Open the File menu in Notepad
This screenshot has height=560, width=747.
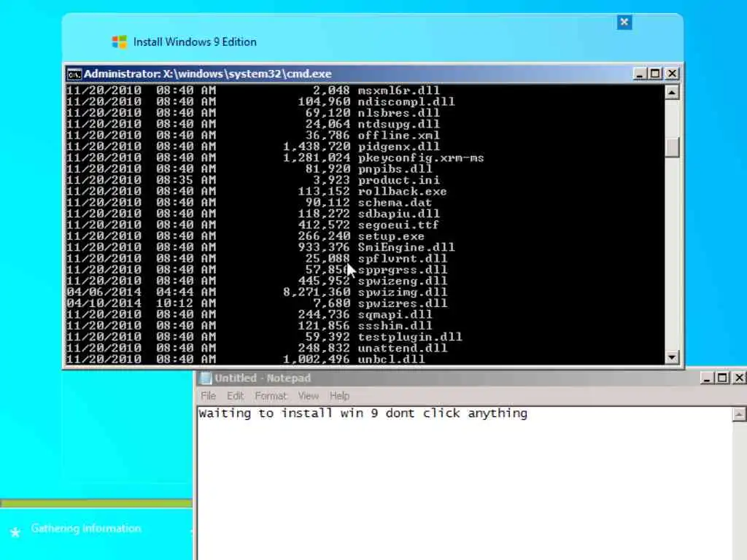pos(208,396)
